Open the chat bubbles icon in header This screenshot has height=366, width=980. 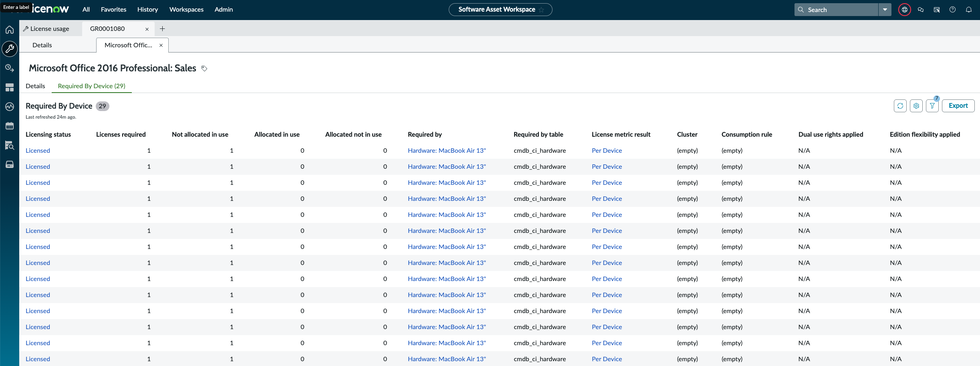921,10
